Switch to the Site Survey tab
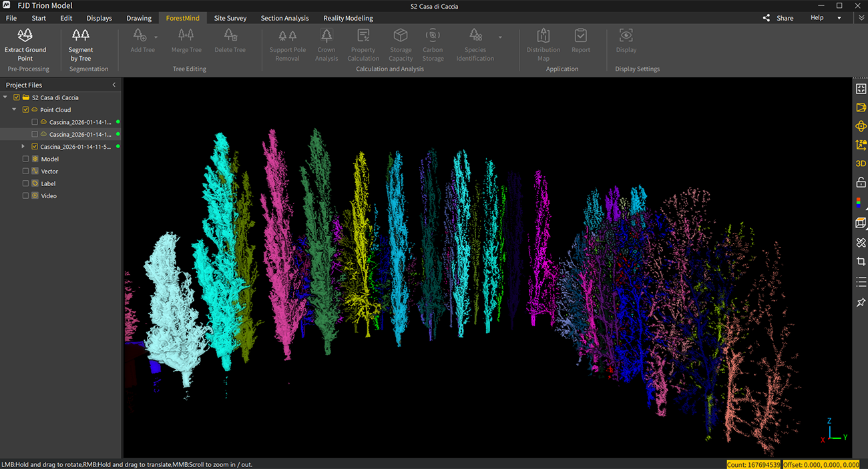 tap(230, 18)
